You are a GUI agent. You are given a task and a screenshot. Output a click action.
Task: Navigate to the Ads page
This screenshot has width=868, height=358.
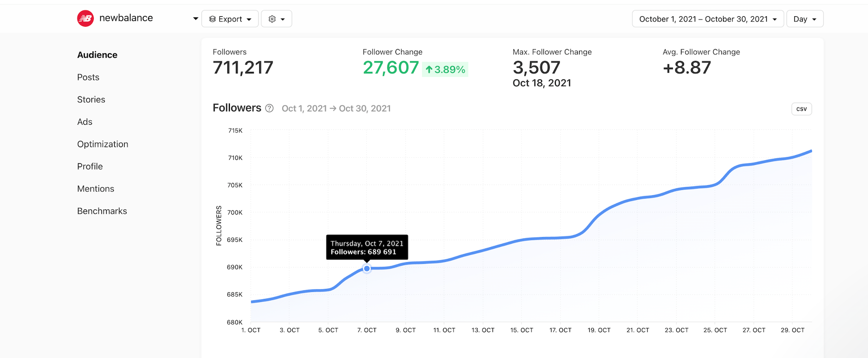[x=85, y=122]
